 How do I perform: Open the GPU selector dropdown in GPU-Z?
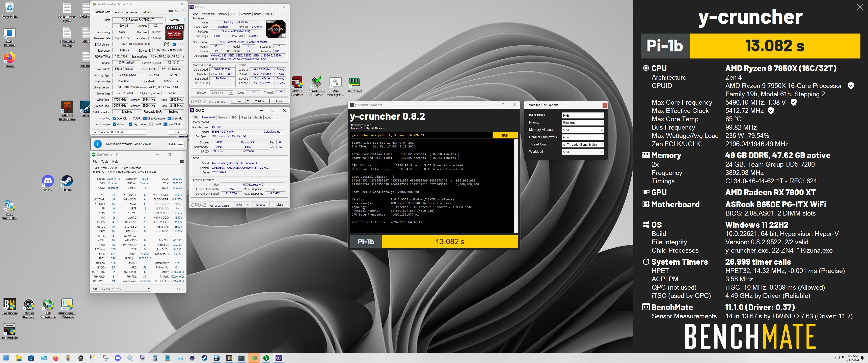[119, 132]
